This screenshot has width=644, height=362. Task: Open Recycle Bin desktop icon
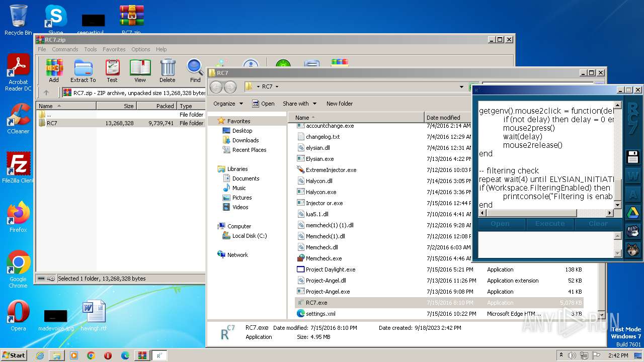click(x=18, y=20)
